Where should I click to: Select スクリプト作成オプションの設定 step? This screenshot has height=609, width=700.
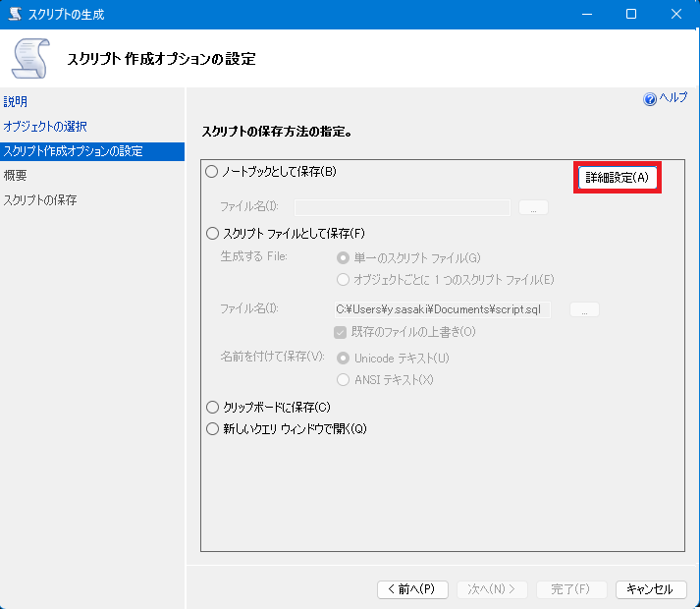(x=92, y=151)
